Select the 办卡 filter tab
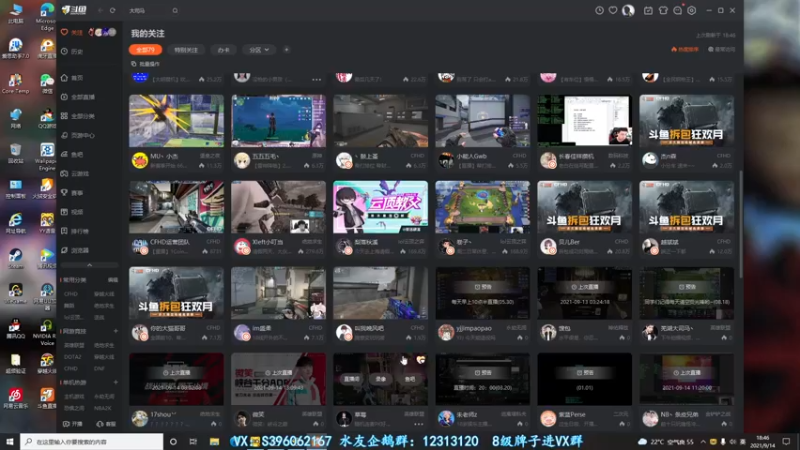This screenshot has height=450, width=800. tap(223, 49)
